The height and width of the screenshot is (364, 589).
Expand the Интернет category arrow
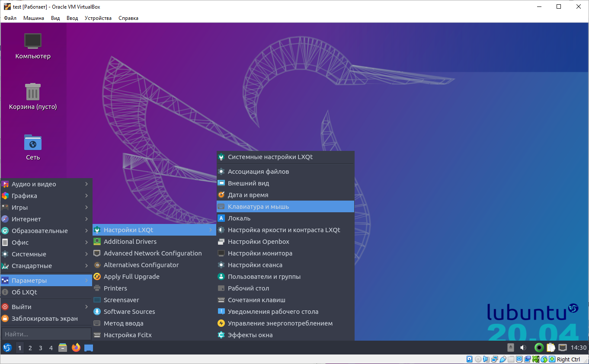pyautogui.click(x=86, y=219)
